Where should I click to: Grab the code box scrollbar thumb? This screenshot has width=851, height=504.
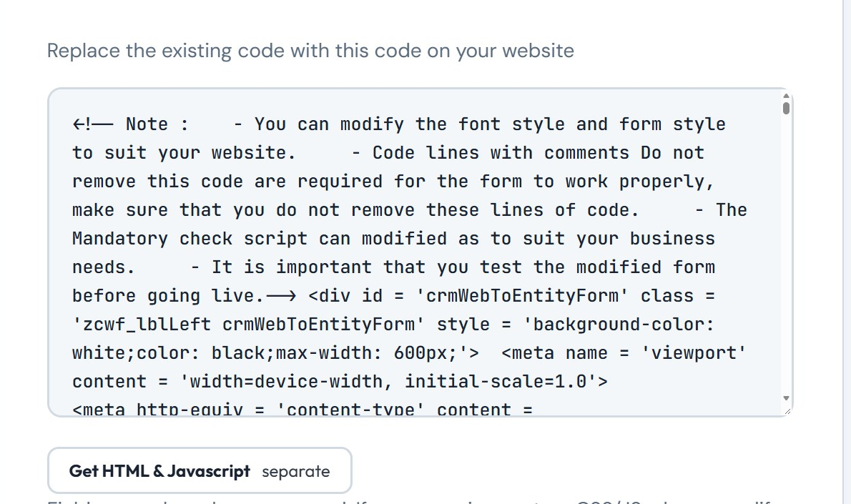pos(786,108)
